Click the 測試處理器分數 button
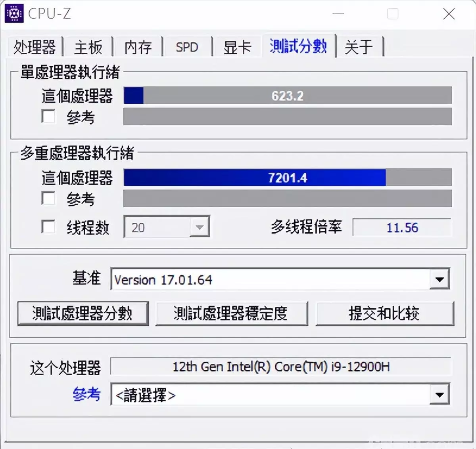476x449 pixels. tap(83, 313)
